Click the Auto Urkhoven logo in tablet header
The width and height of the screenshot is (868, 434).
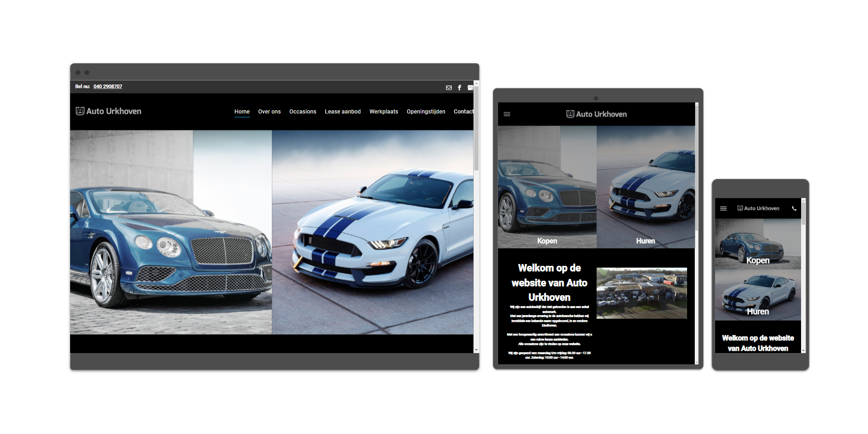[x=597, y=114]
